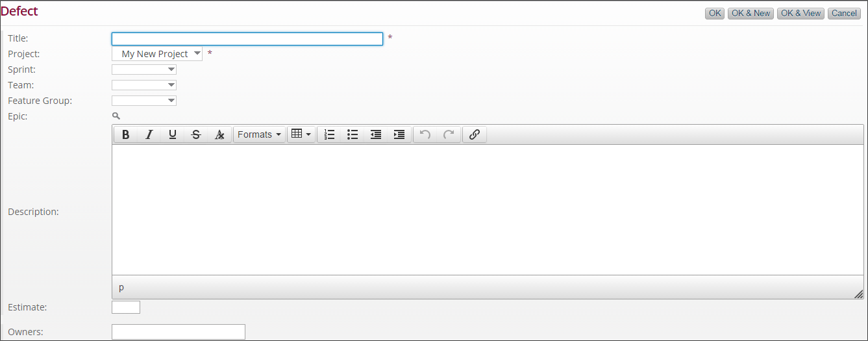This screenshot has width=868, height=341.
Task: Decrease indent of description text
Action: click(x=376, y=134)
